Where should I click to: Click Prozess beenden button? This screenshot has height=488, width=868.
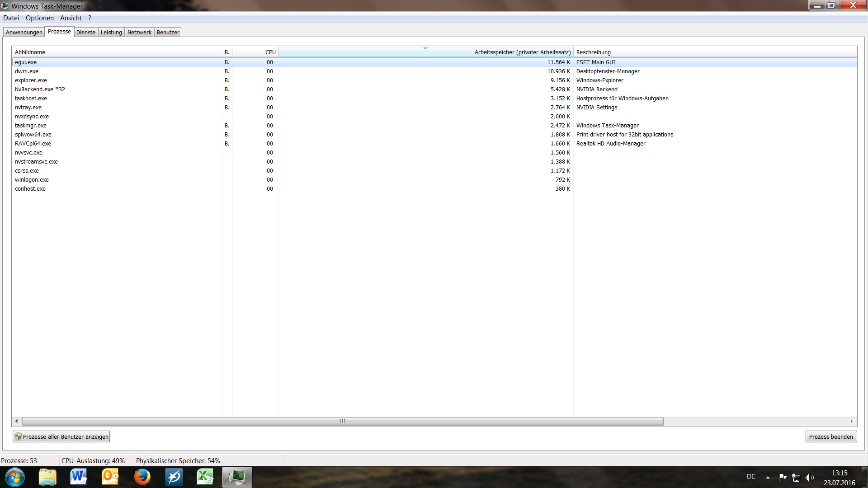click(x=831, y=436)
